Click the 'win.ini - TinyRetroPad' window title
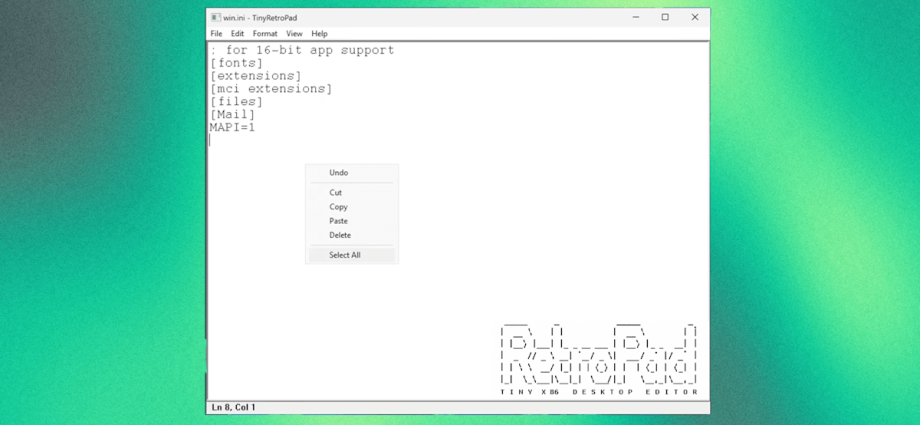920x425 pixels. pyautogui.click(x=260, y=18)
